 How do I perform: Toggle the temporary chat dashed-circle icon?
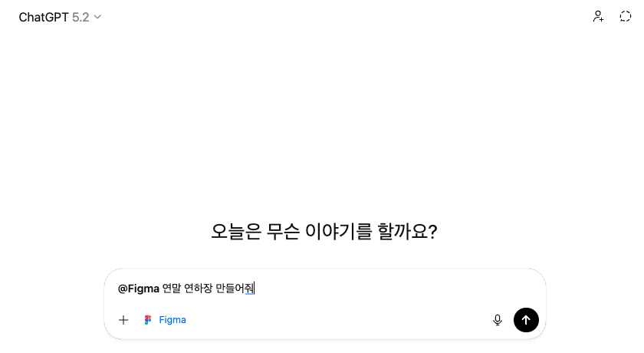625,16
